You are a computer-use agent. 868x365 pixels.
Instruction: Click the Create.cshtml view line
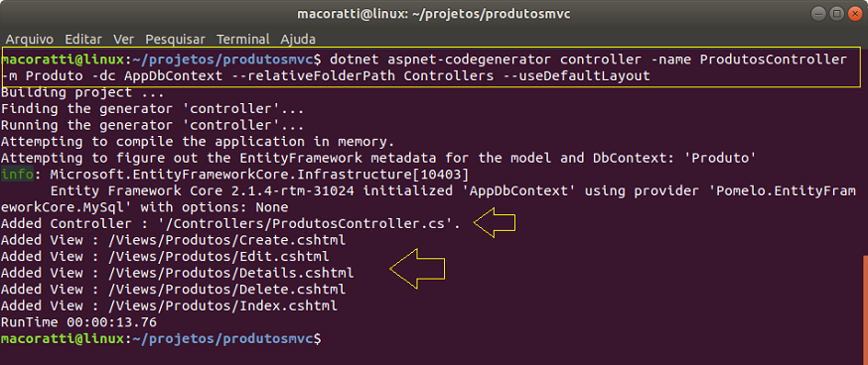click(173, 241)
